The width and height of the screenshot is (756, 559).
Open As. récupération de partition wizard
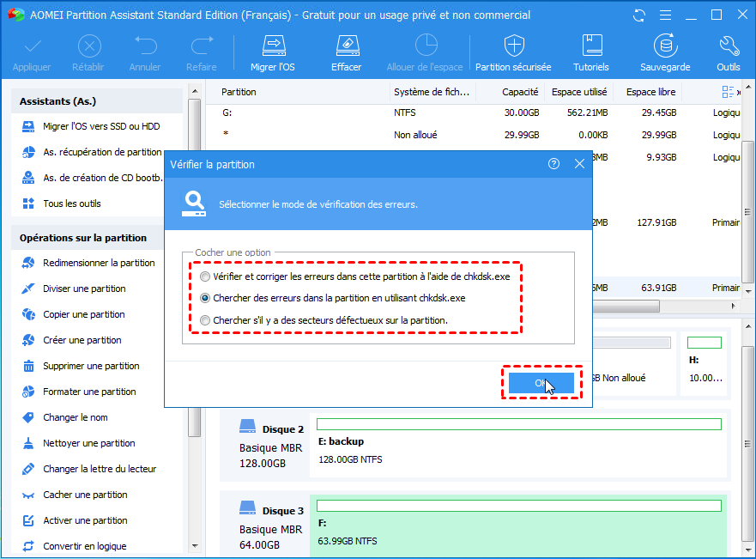(92, 152)
